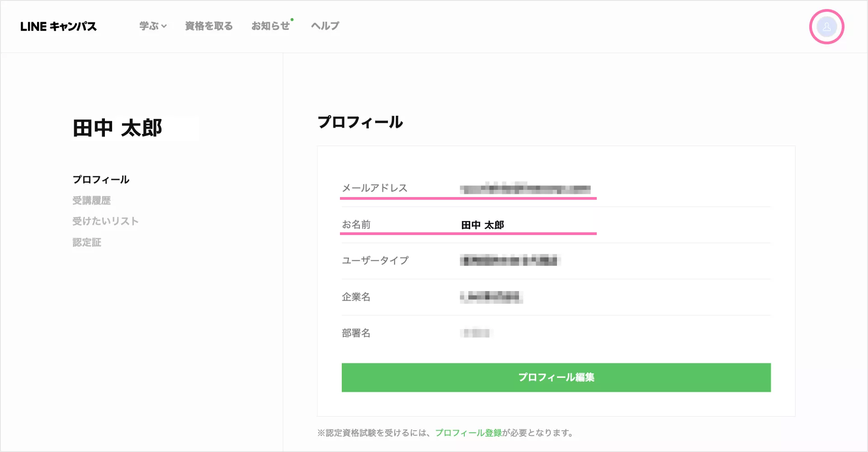868x452 pixels.
Task: Click the LINE キャンパス logo
Action: pos(58,27)
